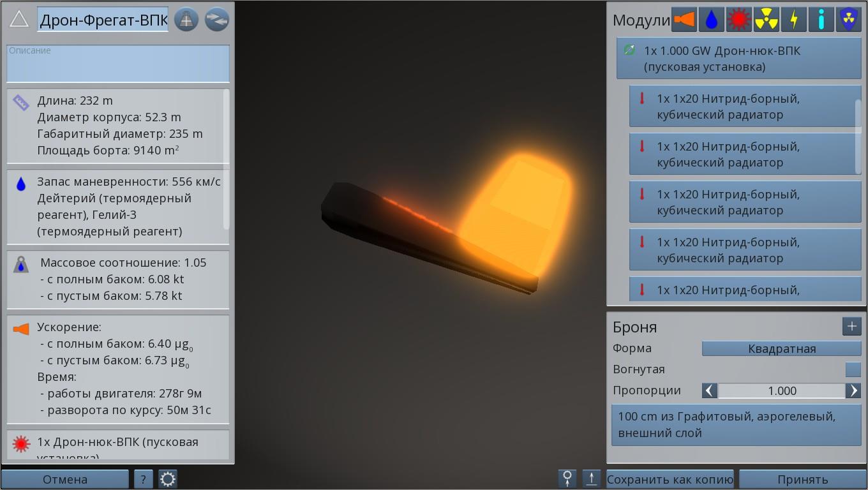Click the yellow radiation trefoil module icon

pos(766,20)
